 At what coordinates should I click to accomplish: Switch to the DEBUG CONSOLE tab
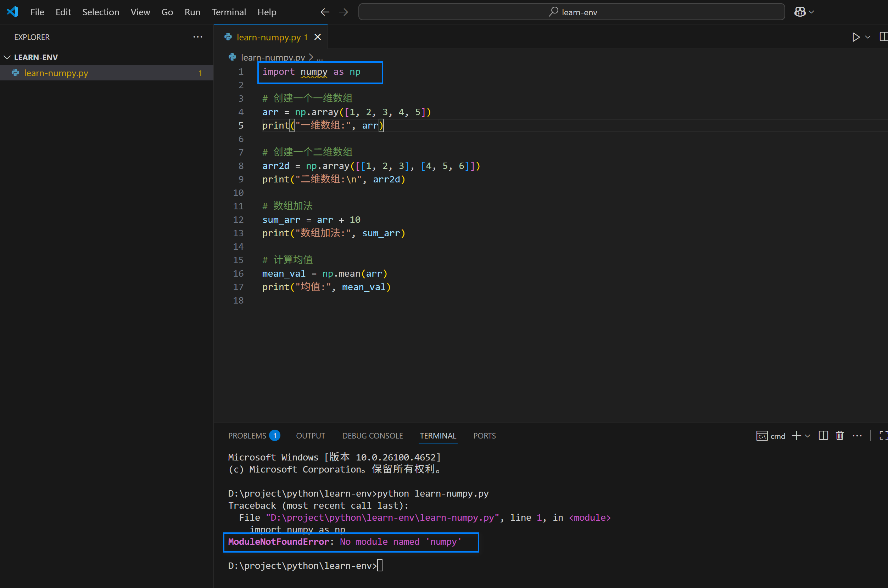372,436
